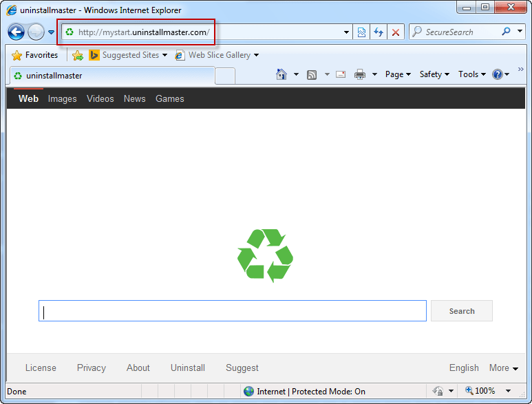532x404 pixels.
Task: Expand the Home button dropdown arrow
Action: [x=296, y=74]
